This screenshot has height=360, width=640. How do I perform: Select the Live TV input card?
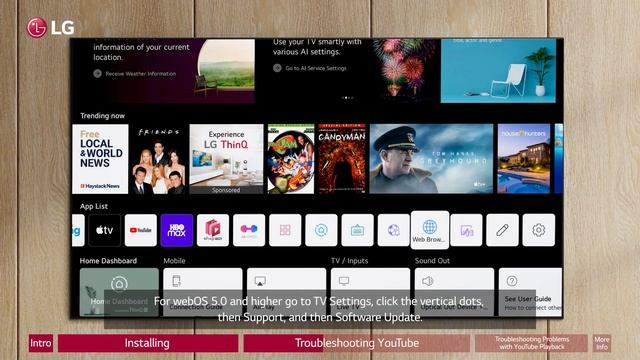tap(370, 292)
